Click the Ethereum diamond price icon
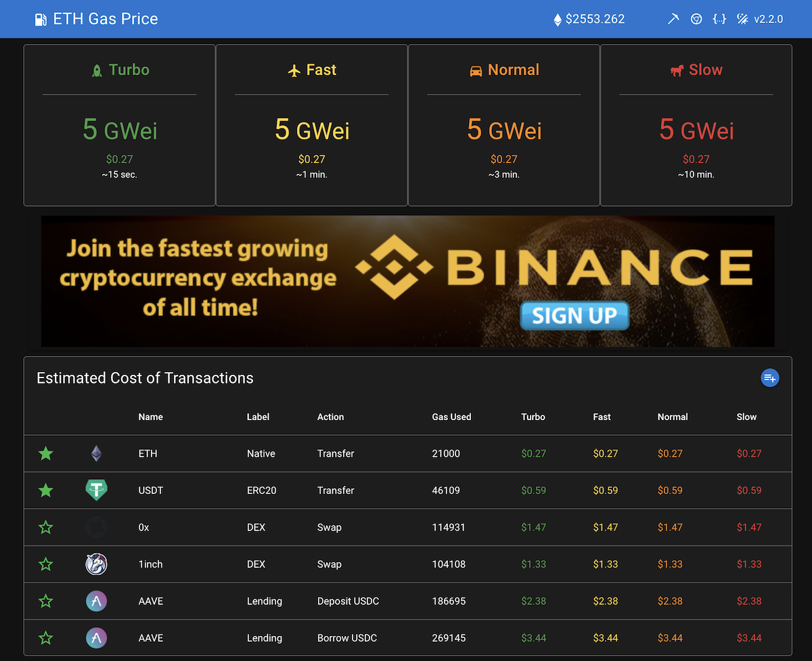This screenshot has width=812, height=661. pyautogui.click(x=558, y=20)
